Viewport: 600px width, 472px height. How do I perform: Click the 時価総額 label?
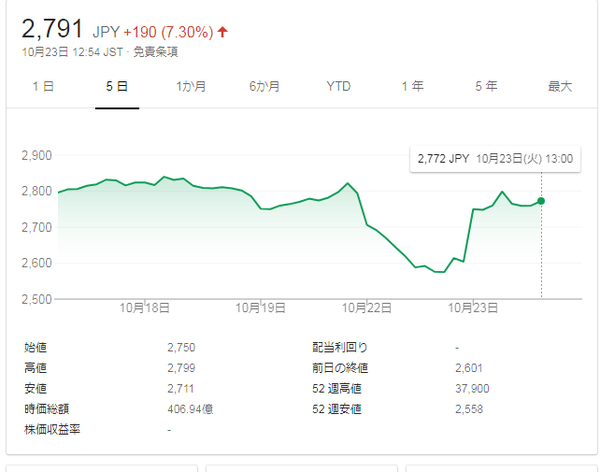(x=47, y=409)
